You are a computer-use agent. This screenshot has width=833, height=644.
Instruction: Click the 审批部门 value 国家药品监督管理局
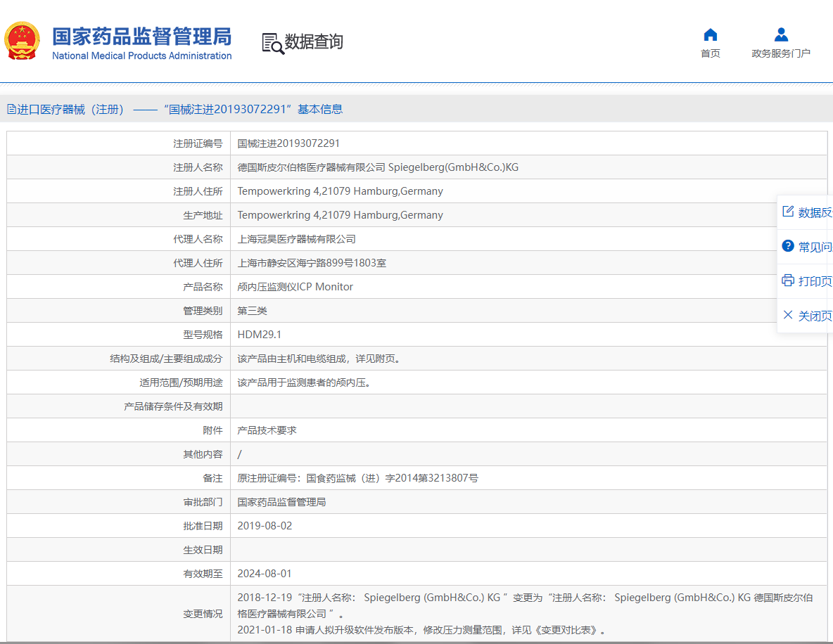[281, 502]
